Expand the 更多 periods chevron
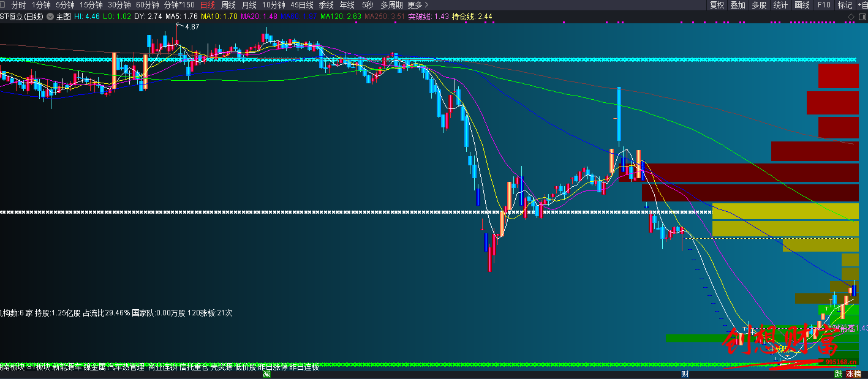 426,5
